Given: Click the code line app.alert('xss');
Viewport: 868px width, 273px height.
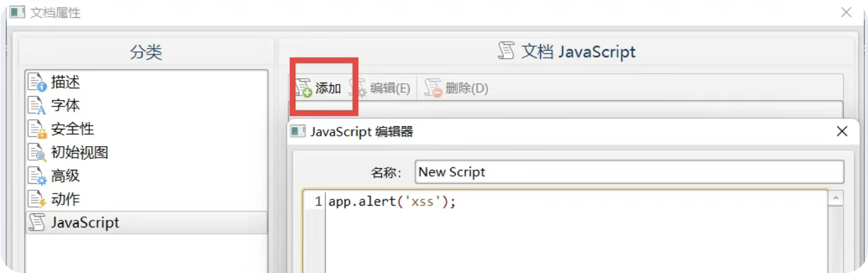Looking at the screenshot, I should click(x=392, y=201).
